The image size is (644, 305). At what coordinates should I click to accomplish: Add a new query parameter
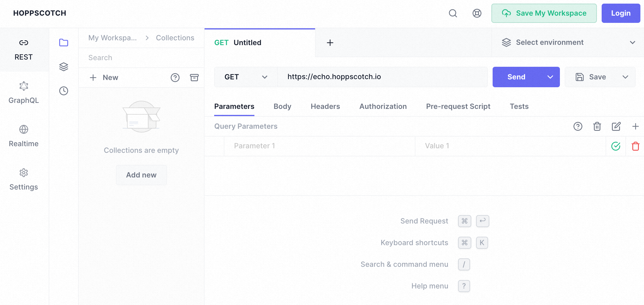point(635,126)
